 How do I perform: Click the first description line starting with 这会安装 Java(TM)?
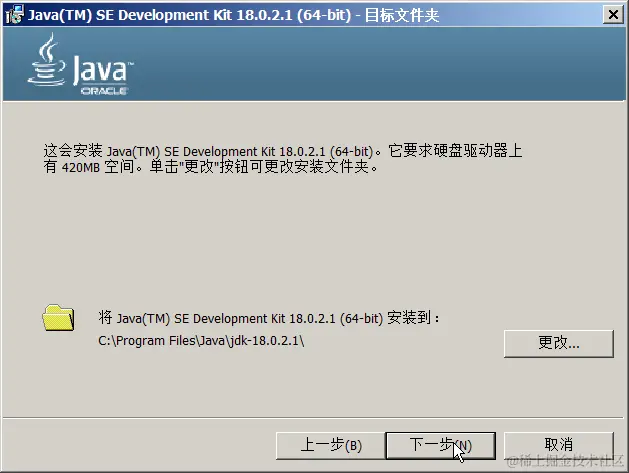coord(283,151)
